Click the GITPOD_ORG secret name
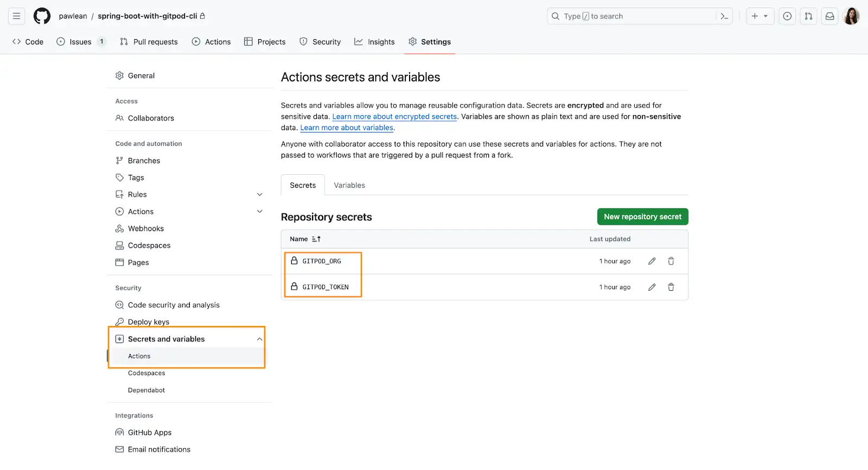Image resolution: width=868 pixels, height=470 pixels. tap(322, 261)
